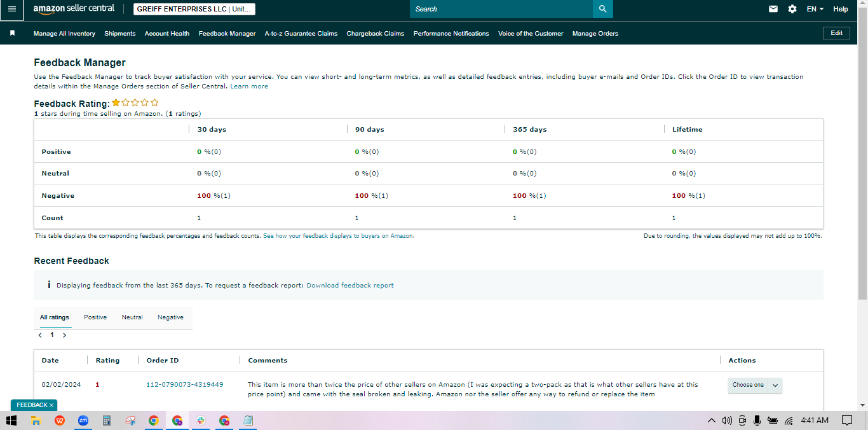Screen dimensions: 868x430
Task: Open File Explorer from the taskbar
Action: tap(36, 420)
